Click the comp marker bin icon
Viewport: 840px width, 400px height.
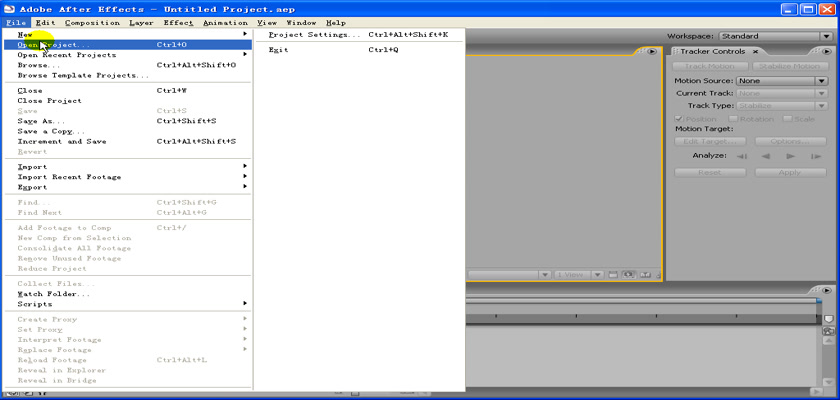(x=829, y=319)
